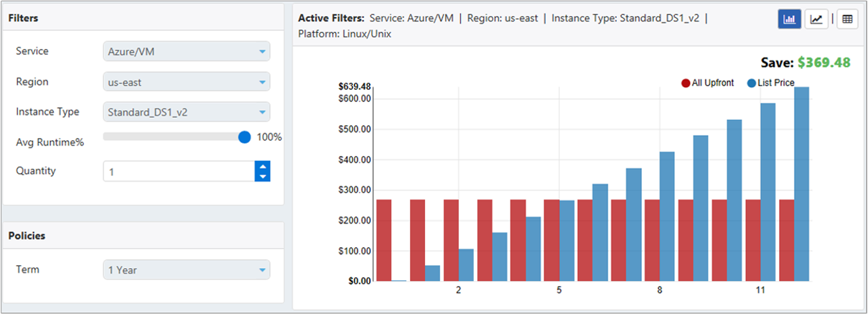Switch to bar chart view
This screenshot has width=868, height=314.
tap(790, 19)
